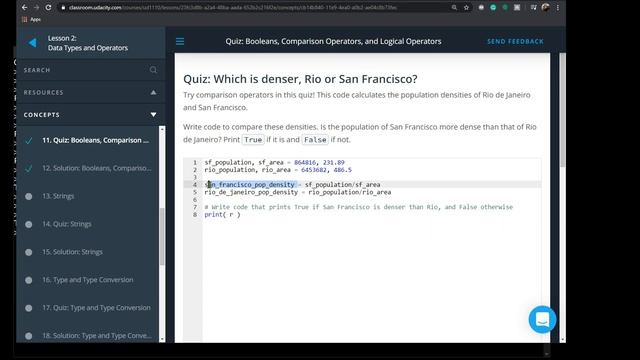The width and height of the screenshot is (640, 360).
Task: Click the search magnifier in the sidebar
Action: click(x=153, y=70)
